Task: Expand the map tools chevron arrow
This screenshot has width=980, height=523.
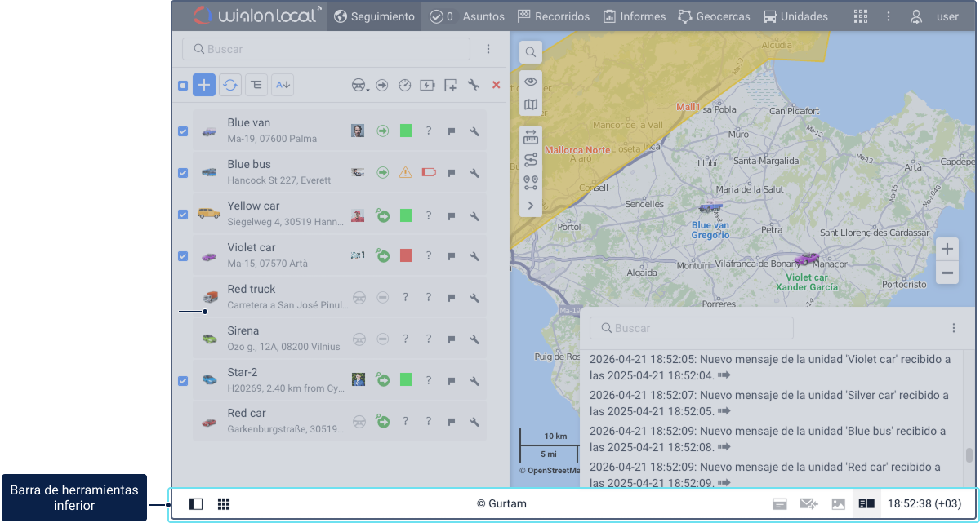Action: tap(531, 206)
